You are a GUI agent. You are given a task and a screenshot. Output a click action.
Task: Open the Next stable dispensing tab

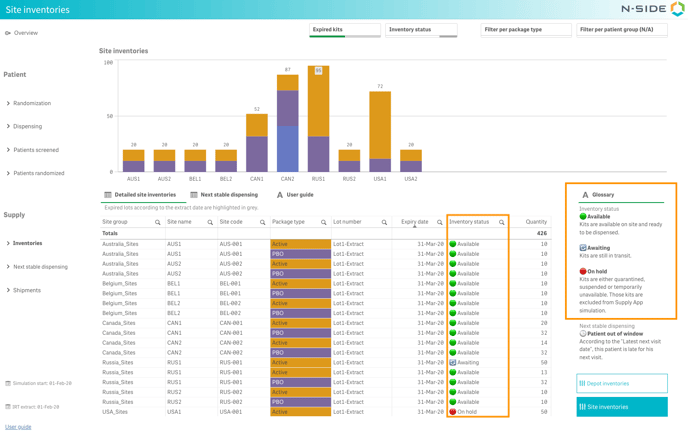[224, 195]
